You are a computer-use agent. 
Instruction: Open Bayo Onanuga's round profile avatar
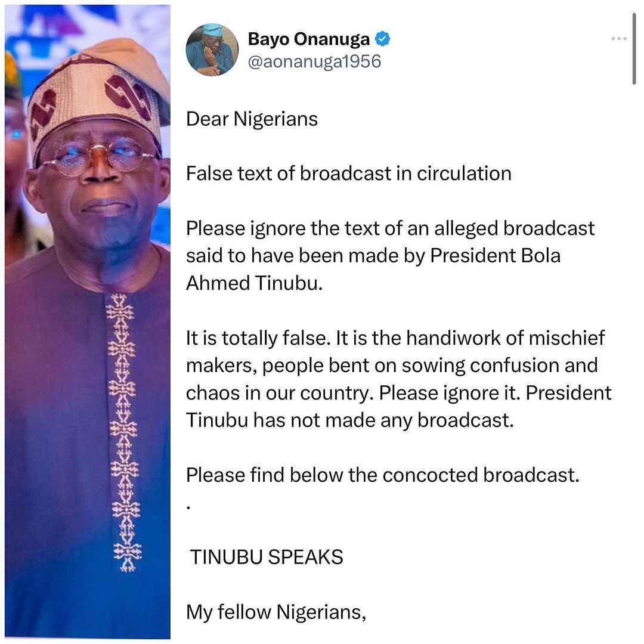click(212, 49)
